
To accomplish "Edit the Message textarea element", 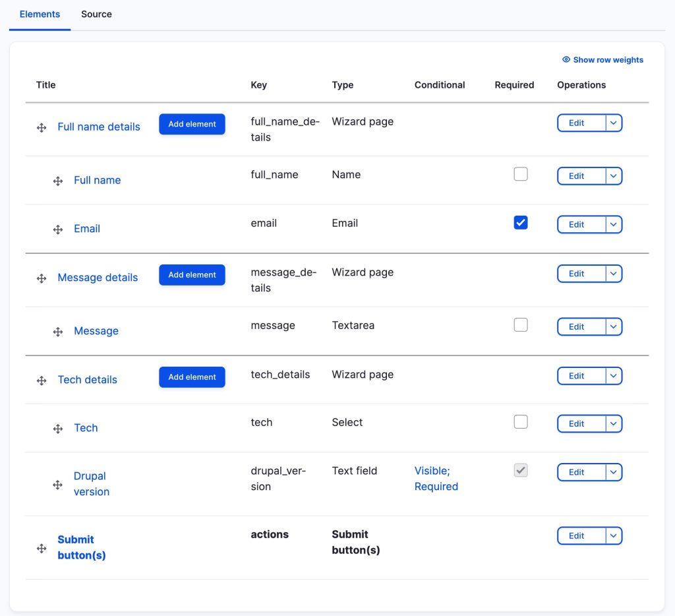I will pyautogui.click(x=581, y=326).
